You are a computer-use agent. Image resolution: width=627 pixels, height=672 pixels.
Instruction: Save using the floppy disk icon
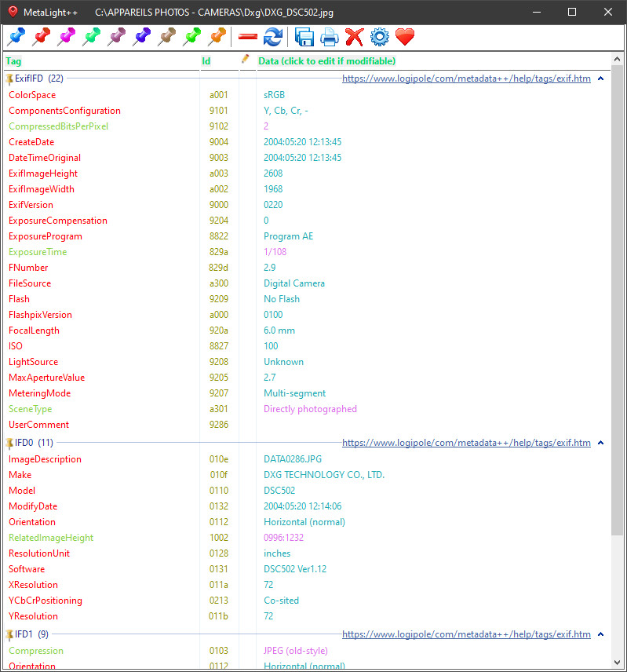tap(304, 37)
